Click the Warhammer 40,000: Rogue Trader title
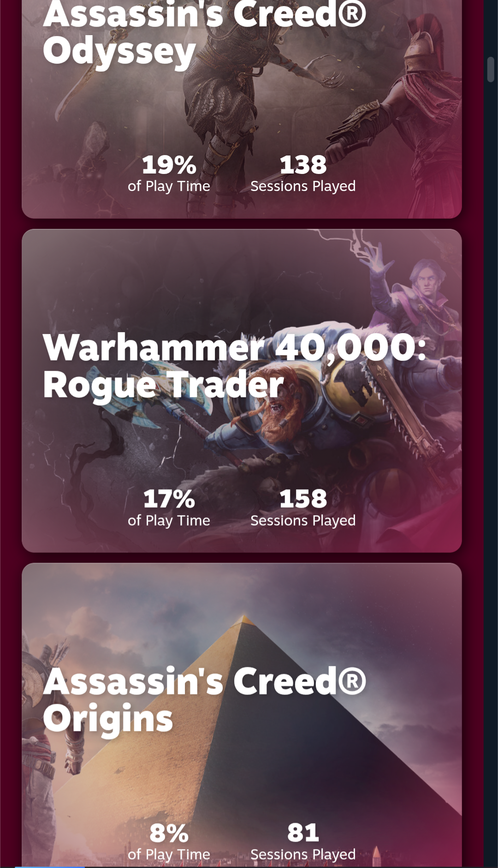This screenshot has height=868, width=498. [234, 365]
